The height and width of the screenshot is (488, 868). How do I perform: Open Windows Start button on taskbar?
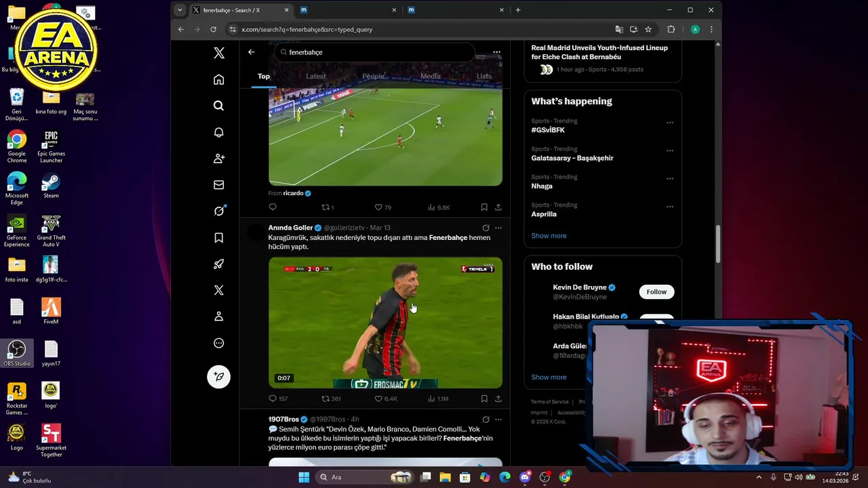(x=304, y=477)
